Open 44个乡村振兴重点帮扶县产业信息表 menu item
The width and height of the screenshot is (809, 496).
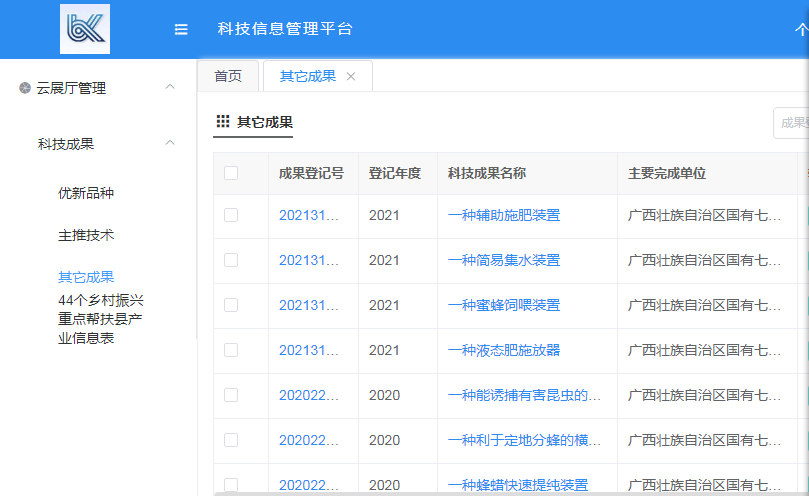point(101,318)
